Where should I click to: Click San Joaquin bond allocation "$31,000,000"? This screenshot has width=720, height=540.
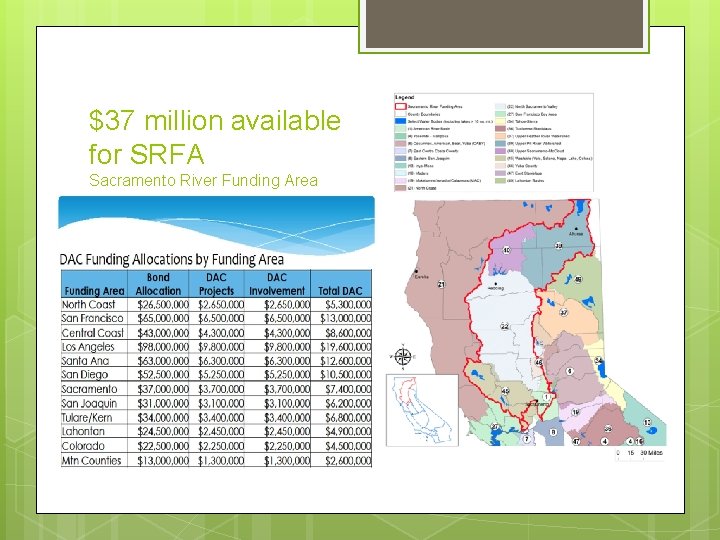pyautogui.click(x=163, y=403)
